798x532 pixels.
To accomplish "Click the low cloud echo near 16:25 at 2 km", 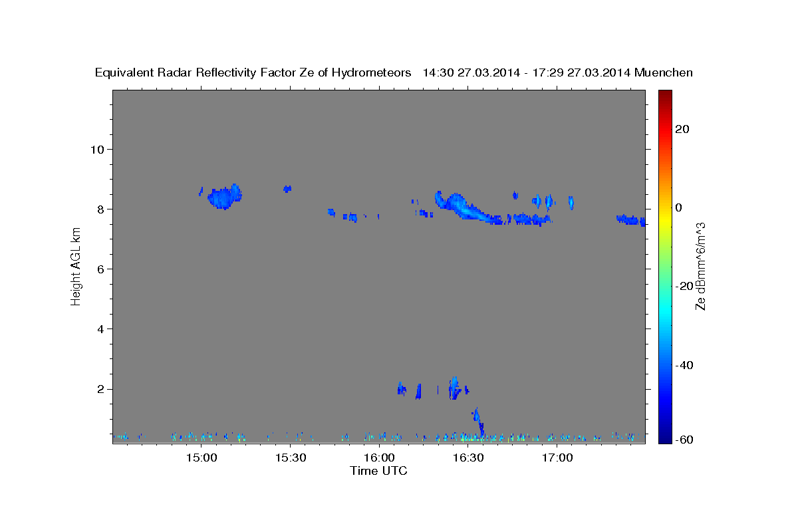I will tap(455, 388).
